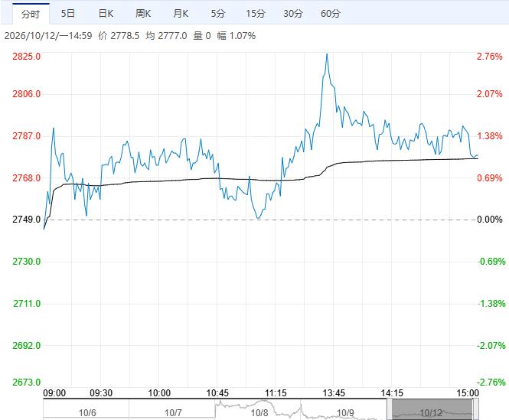Image resolution: width=509 pixels, height=420 pixels.
Task: Jump to 10/6 in the mini timeline
Action: [x=87, y=413]
